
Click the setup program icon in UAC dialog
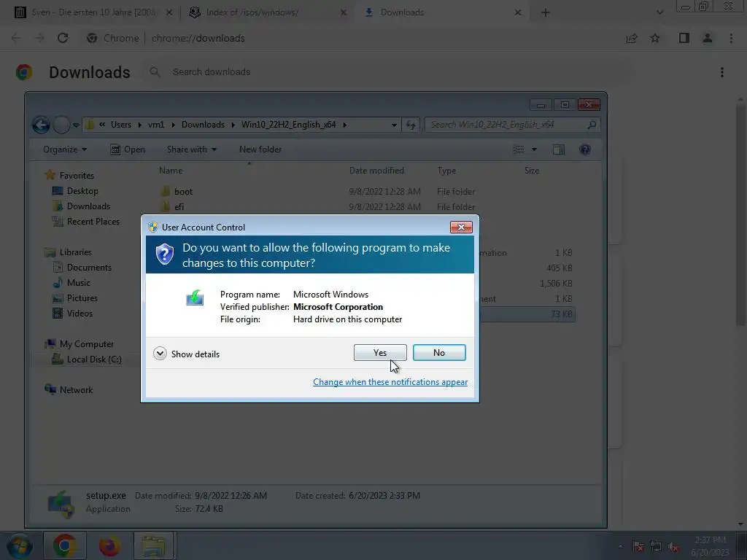(x=195, y=298)
